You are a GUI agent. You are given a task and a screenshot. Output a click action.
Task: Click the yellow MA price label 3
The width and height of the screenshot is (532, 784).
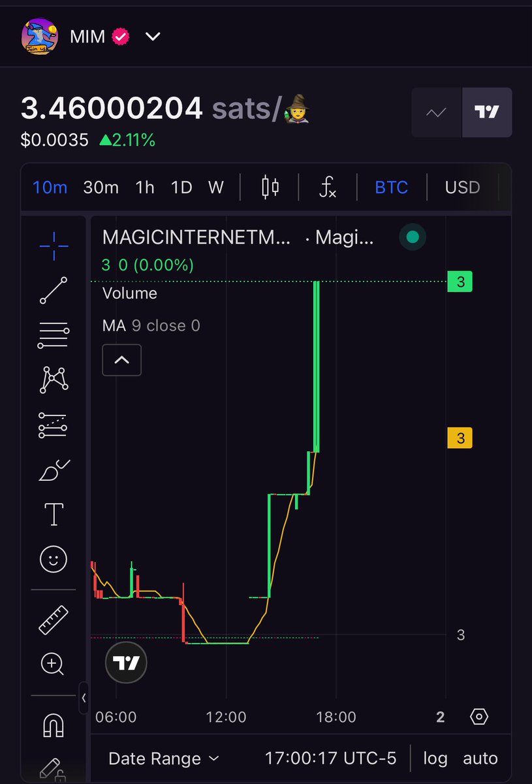point(460,438)
